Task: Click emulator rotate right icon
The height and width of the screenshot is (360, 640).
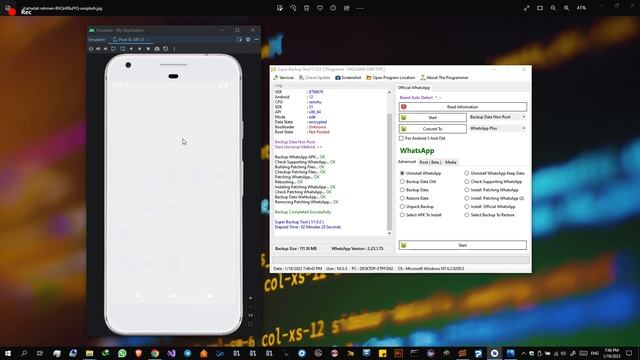Action: [122, 49]
